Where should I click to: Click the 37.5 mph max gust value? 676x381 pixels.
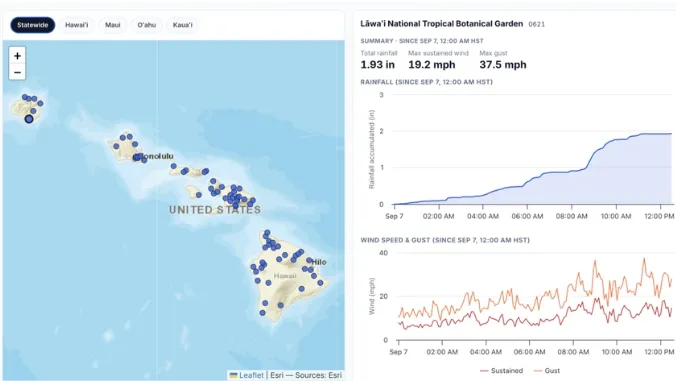pyautogui.click(x=503, y=65)
